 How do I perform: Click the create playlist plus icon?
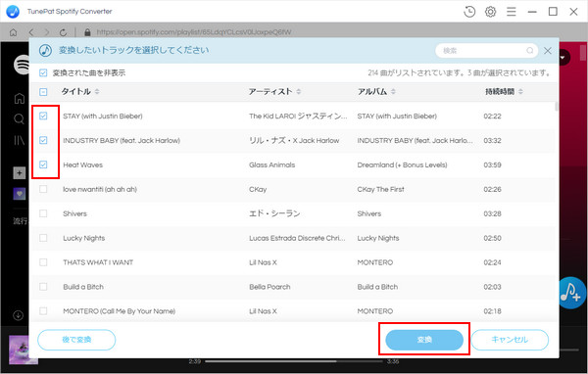20,172
